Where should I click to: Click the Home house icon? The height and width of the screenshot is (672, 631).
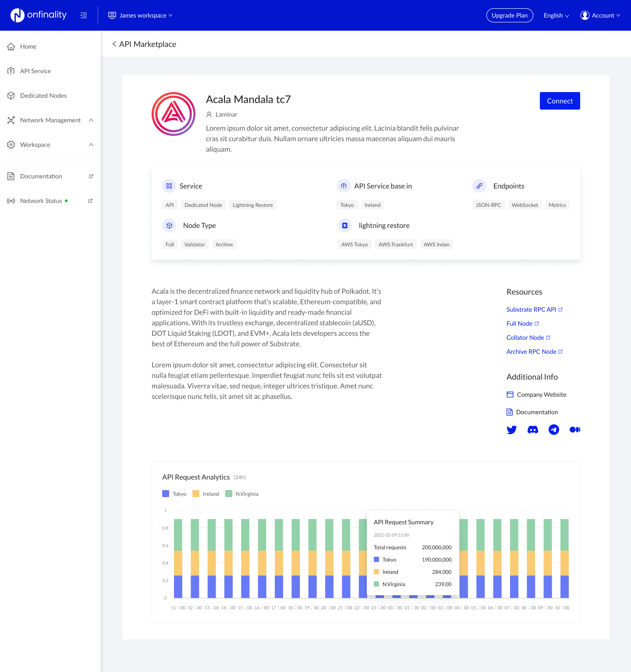point(11,46)
